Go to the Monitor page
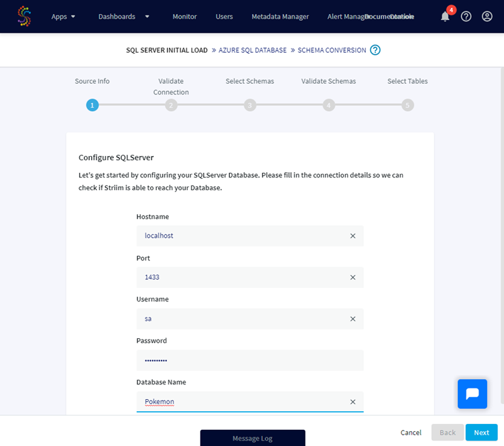 [184, 16]
